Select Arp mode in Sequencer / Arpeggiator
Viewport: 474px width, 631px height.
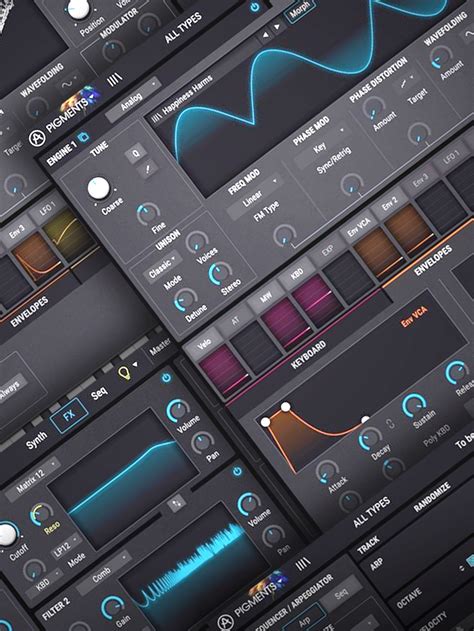coord(304,620)
